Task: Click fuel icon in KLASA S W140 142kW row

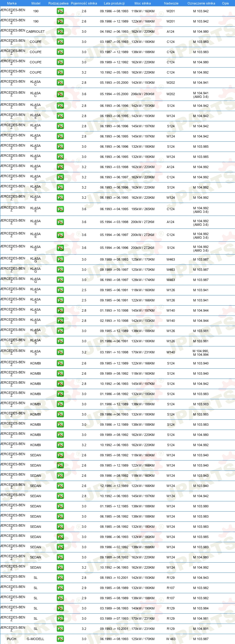Action: 60,321
